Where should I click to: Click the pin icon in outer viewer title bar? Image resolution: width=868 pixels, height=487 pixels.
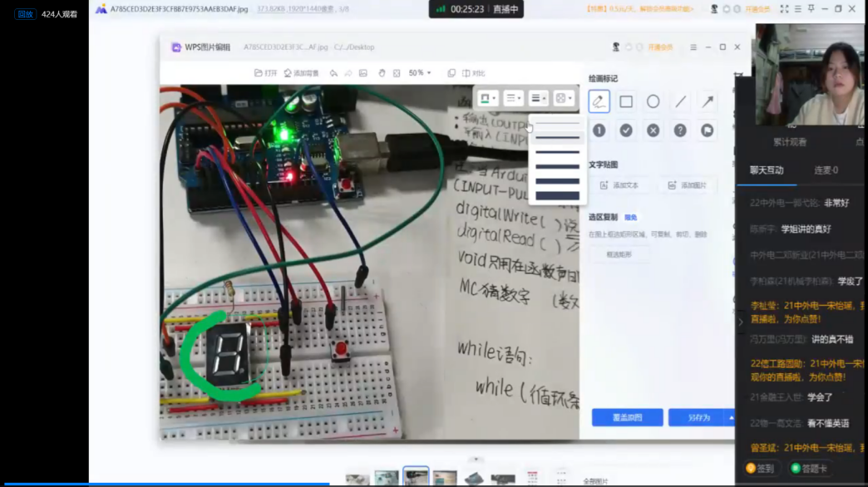[811, 9]
